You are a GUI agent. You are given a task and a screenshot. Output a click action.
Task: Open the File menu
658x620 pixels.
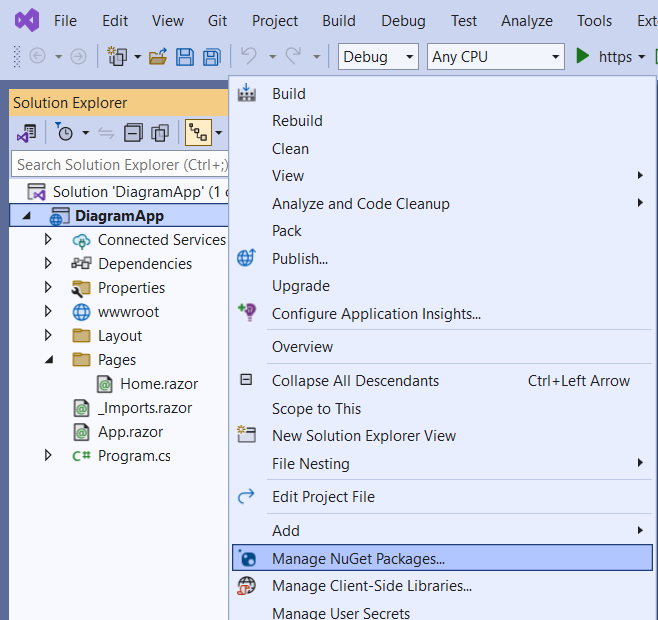[65, 21]
